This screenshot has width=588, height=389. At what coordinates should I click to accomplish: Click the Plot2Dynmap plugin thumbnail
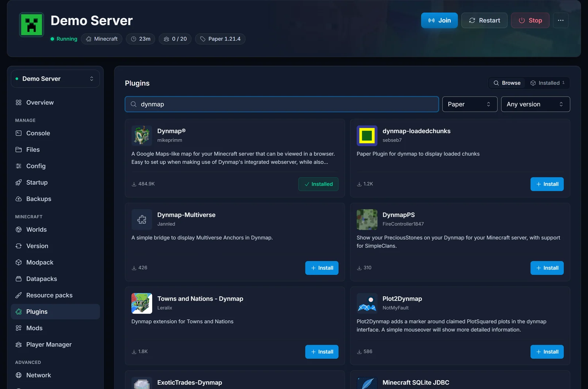pos(367,303)
